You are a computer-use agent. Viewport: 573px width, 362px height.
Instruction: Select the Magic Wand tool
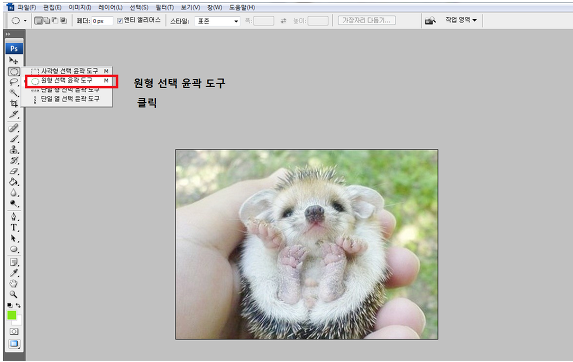[x=14, y=93]
